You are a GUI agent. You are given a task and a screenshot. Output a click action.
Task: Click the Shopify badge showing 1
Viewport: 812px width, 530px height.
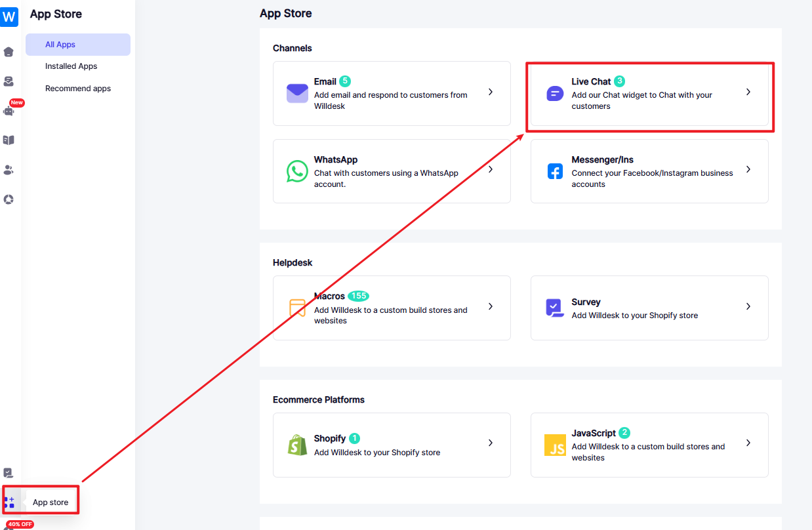(x=354, y=438)
